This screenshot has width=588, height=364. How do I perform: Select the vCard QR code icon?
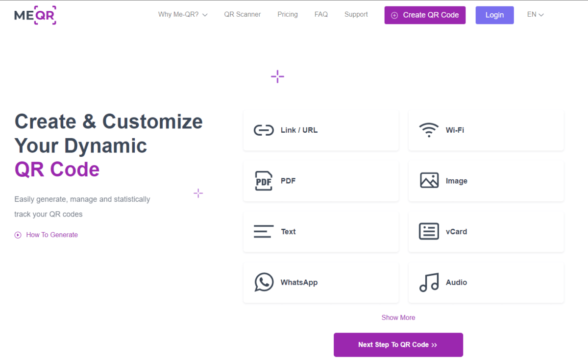pos(429,231)
